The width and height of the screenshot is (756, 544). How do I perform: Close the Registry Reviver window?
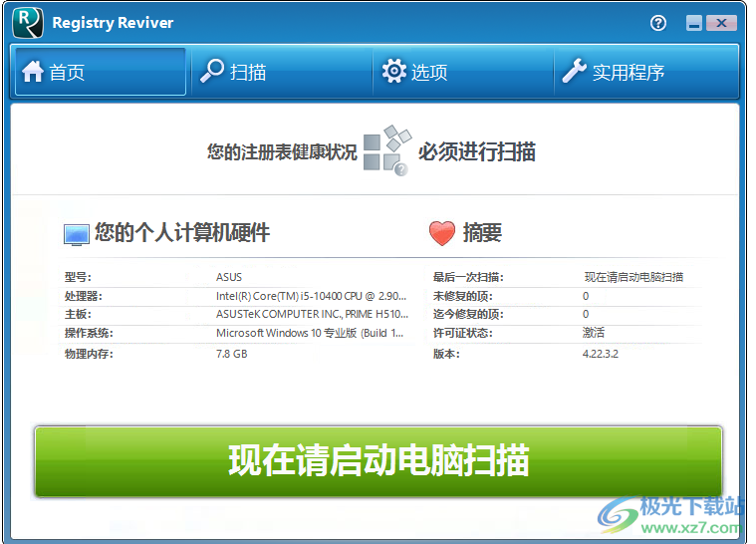[721, 23]
